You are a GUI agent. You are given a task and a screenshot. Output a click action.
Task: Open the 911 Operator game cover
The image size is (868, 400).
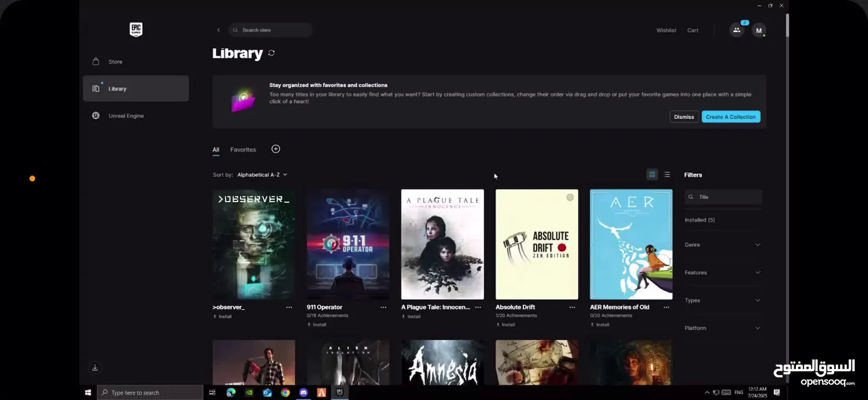point(348,244)
